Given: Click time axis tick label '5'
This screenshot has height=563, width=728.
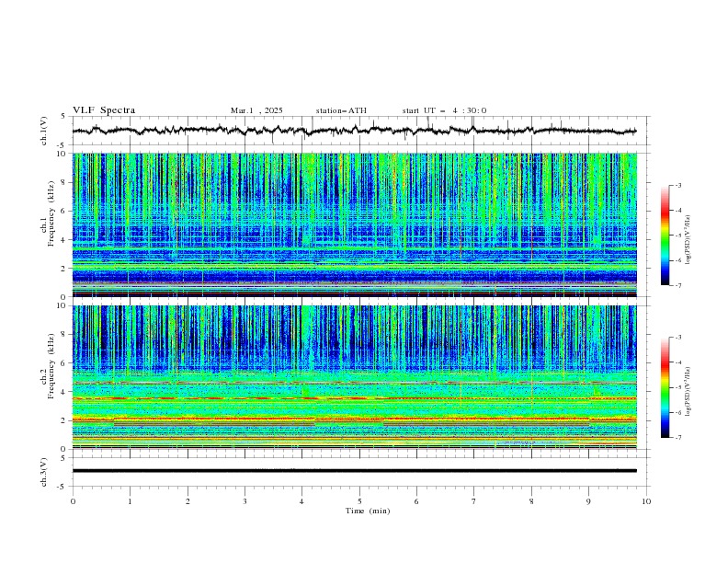Looking at the screenshot, I should pos(359,501).
